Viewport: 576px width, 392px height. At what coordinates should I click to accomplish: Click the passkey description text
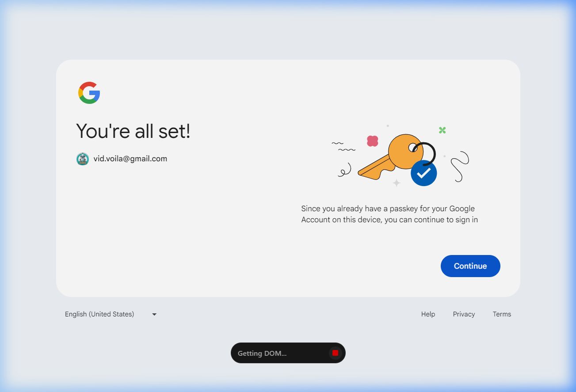tap(389, 214)
